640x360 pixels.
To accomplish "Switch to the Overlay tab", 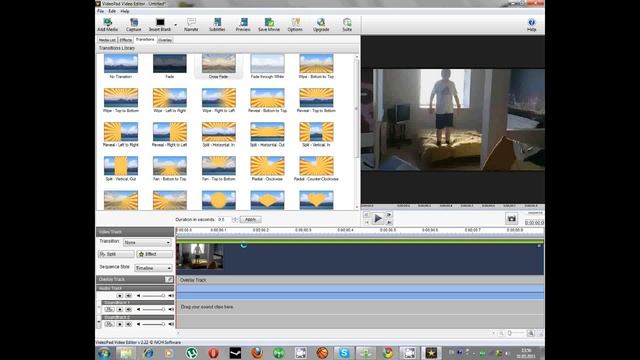I will (x=165, y=40).
